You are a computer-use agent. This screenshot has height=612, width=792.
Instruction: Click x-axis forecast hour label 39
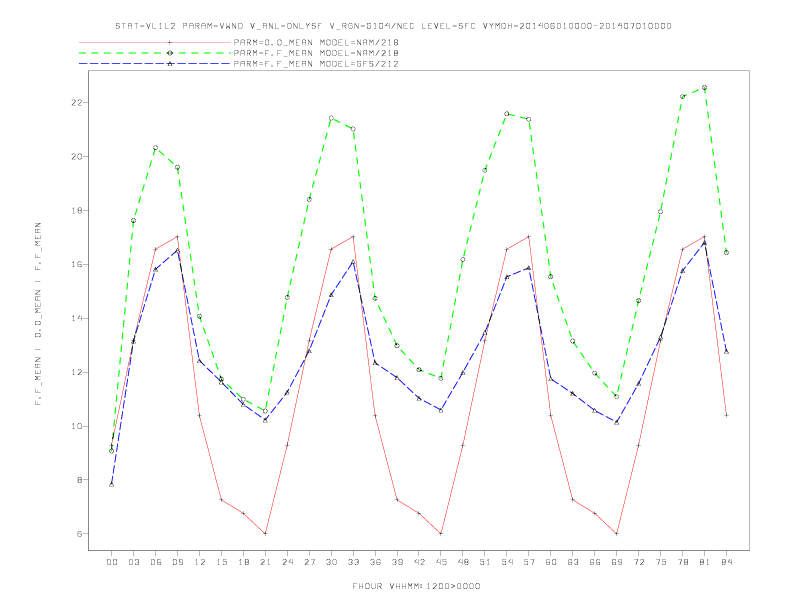397,562
